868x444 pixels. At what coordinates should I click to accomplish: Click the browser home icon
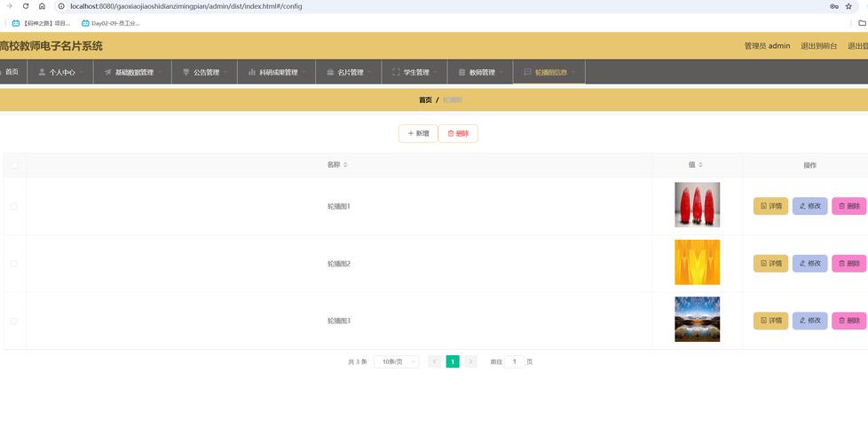click(x=42, y=6)
